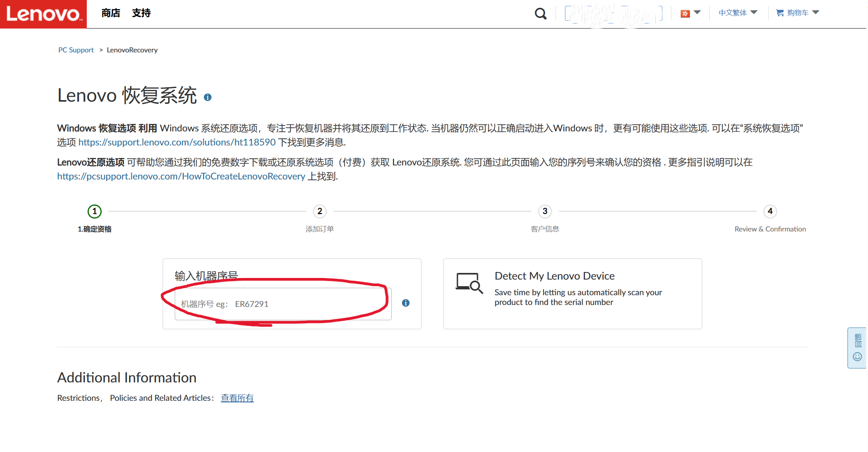Screen dimensions: 868x452
Task: Click the shopping cart icon
Action: click(780, 13)
